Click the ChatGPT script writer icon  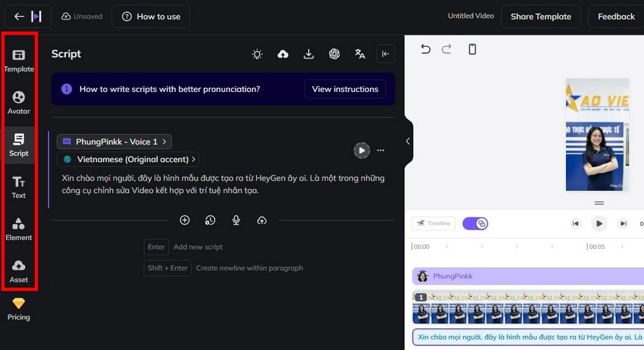point(334,54)
